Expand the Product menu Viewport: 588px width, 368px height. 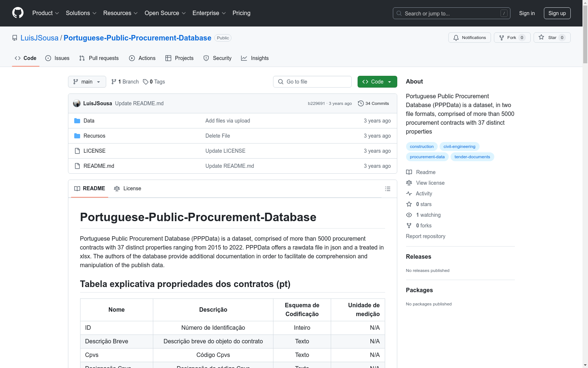point(46,13)
